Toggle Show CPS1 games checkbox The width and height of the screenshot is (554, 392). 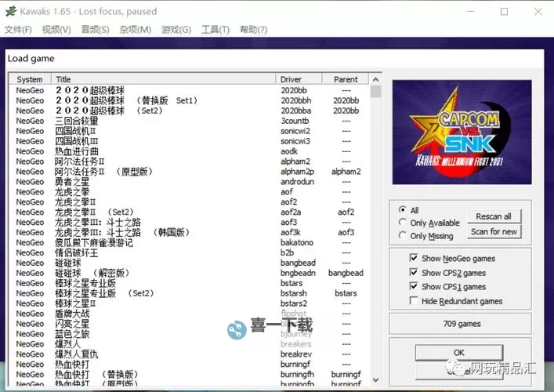(414, 286)
